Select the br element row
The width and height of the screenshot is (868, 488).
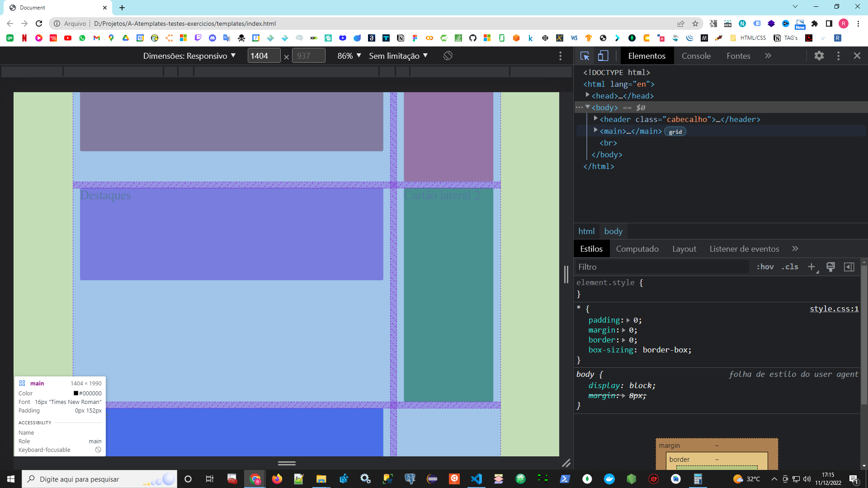click(x=608, y=143)
